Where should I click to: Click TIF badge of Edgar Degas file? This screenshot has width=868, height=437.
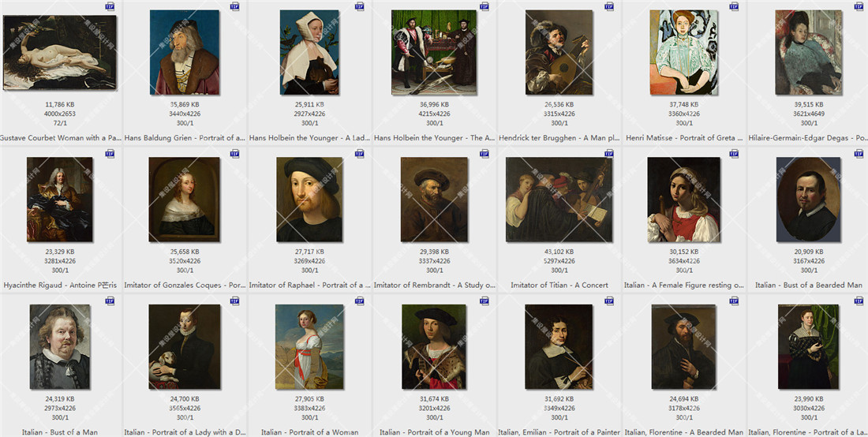(x=859, y=6)
